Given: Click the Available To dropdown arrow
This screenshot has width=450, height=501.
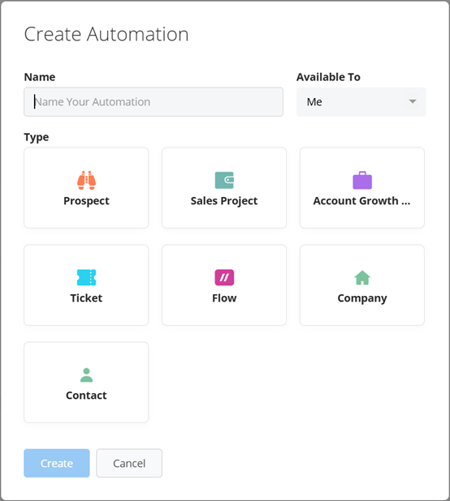Looking at the screenshot, I should click(x=413, y=101).
